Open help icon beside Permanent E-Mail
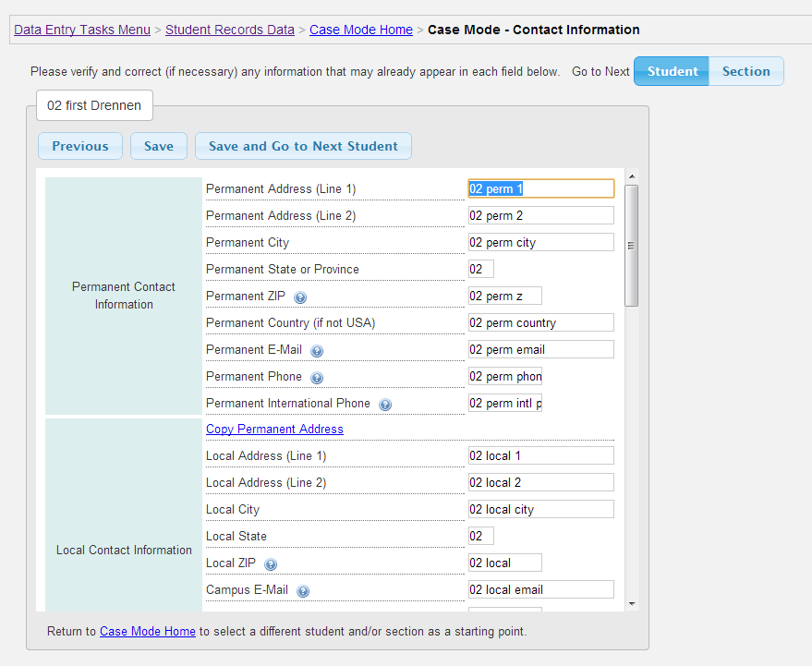 (317, 351)
